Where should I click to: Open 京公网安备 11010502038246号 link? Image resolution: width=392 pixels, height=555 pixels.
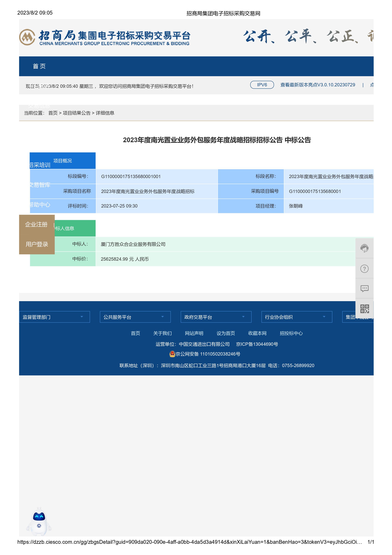tap(208, 354)
